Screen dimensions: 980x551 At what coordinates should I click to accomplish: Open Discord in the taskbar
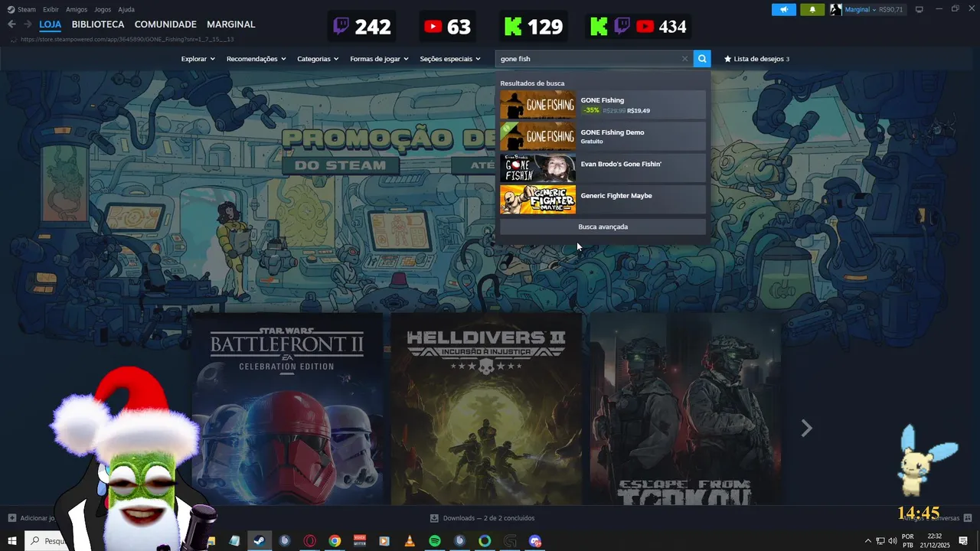click(535, 541)
